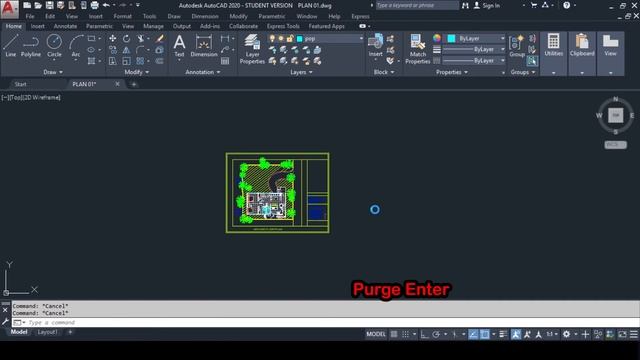Click Sign In

pos(487,5)
